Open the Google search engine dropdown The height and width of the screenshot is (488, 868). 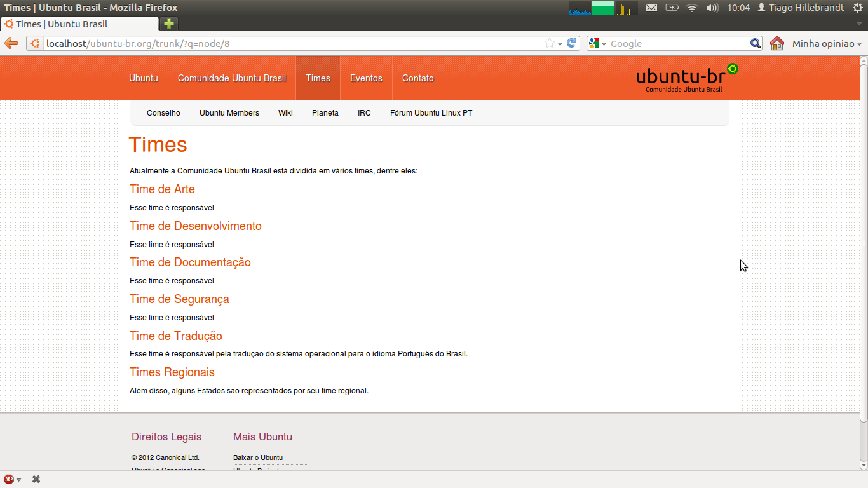pos(597,43)
